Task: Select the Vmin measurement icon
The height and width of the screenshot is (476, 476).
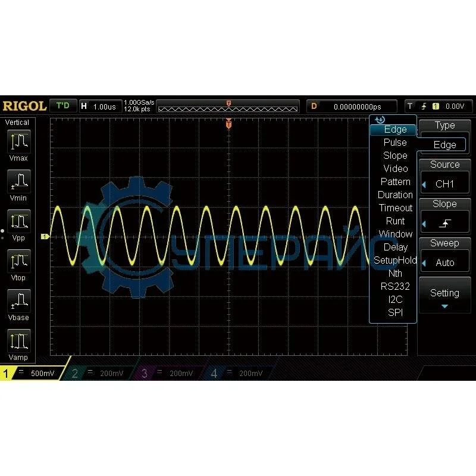Action: coord(18,182)
